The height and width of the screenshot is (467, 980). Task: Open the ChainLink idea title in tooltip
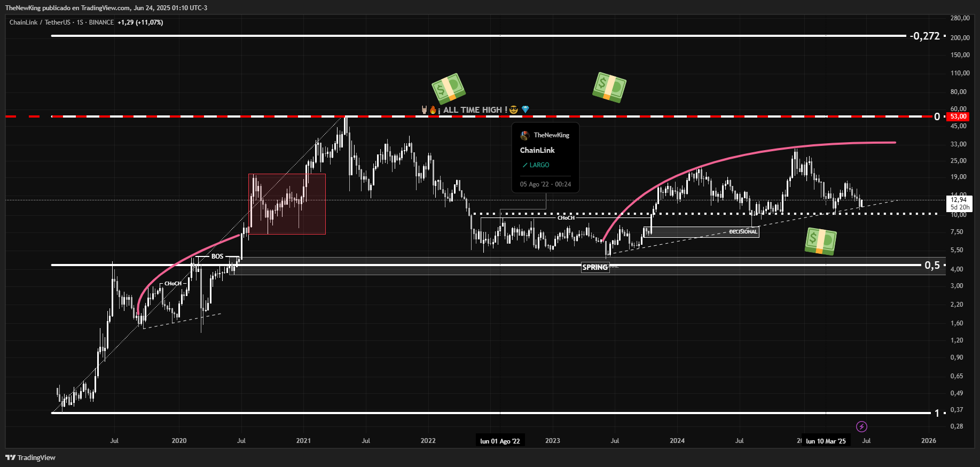pyautogui.click(x=537, y=150)
